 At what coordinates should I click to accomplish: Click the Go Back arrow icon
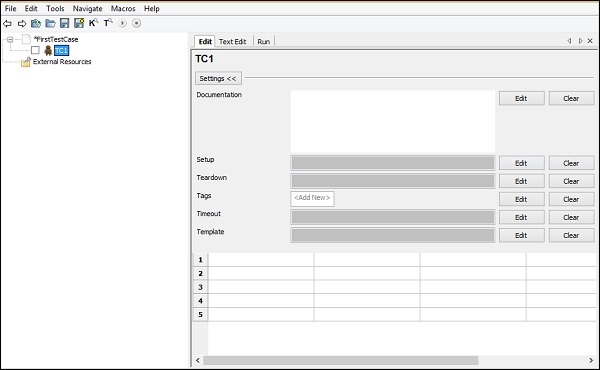coord(7,24)
